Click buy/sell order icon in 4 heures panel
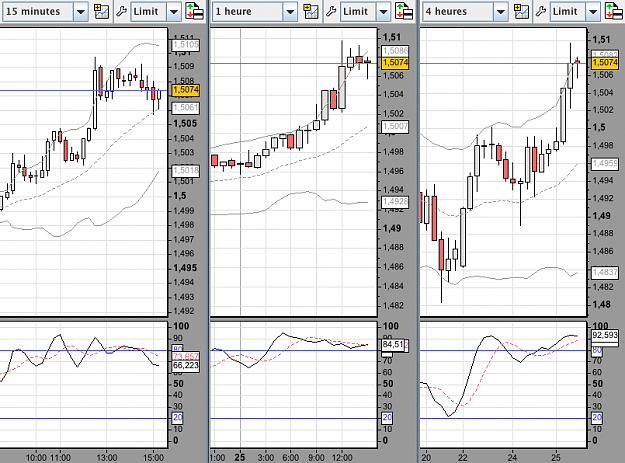 614,12
